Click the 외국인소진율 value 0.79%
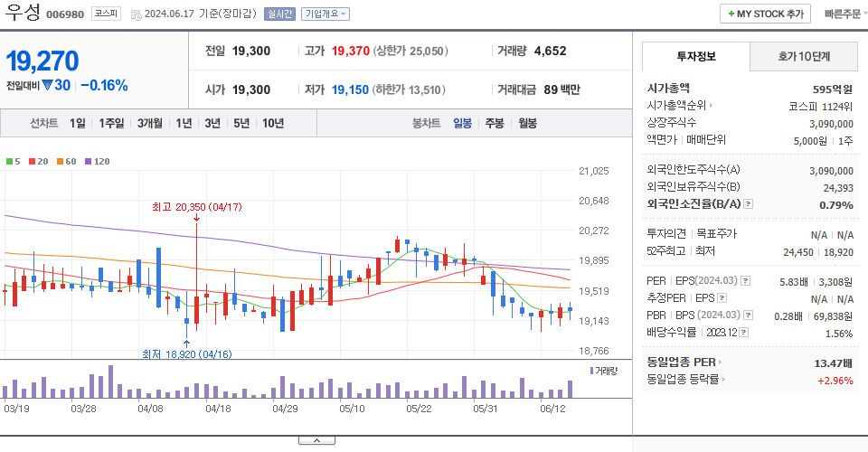 [835, 205]
